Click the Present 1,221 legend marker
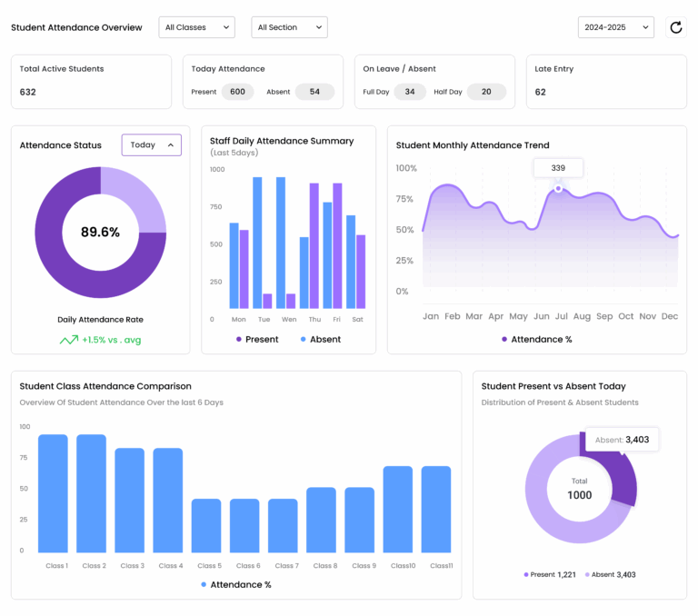 (x=526, y=574)
